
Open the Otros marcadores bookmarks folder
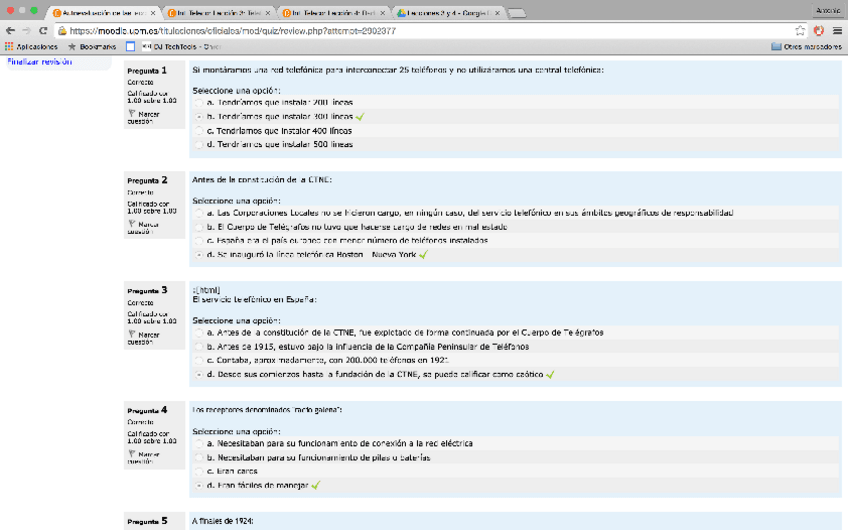pos(806,46)
